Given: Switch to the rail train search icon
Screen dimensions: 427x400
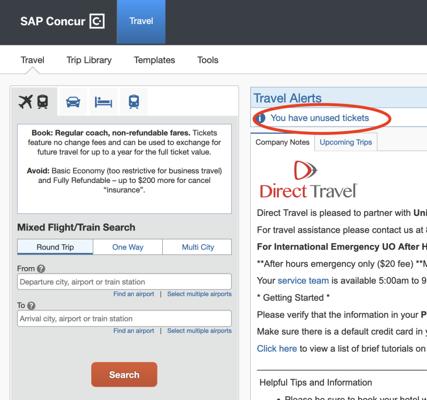Looking at the screenshot, I should coord(134,102).
